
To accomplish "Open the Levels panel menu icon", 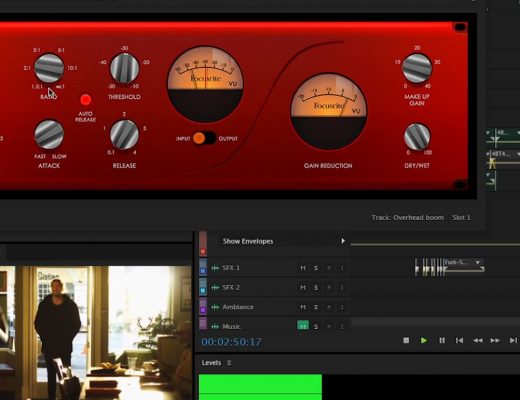I will [229, 363].
